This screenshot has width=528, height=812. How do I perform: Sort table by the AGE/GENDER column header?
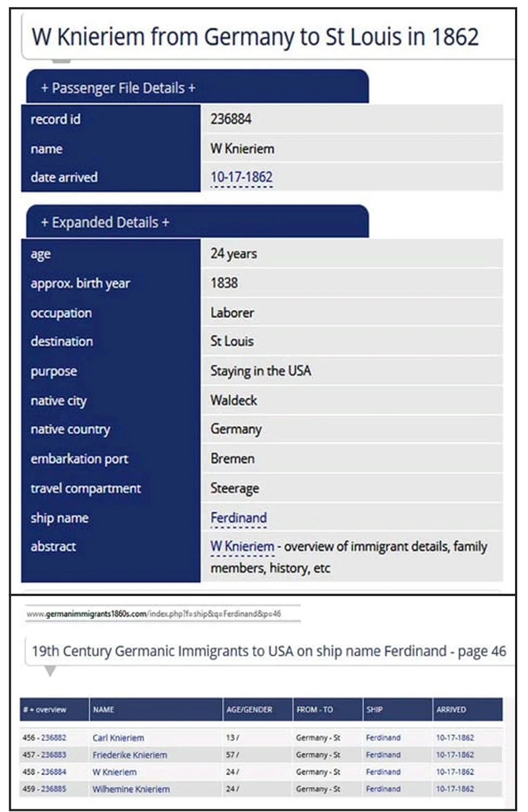coord(249,709)
